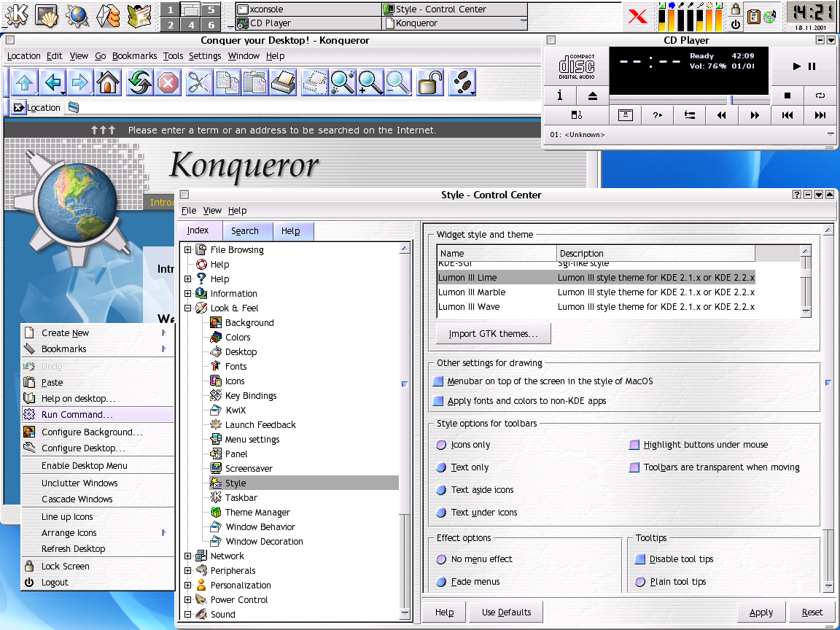Open Window Decoration in the tree
The height and width of the screenshot is (630, 840).
[x=264, y=542]
